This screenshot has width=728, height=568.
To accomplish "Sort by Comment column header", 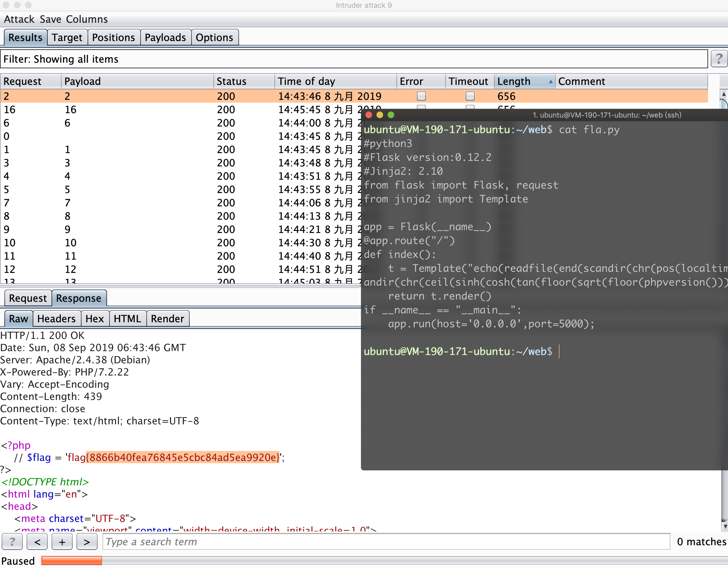I will pos(631,81).
